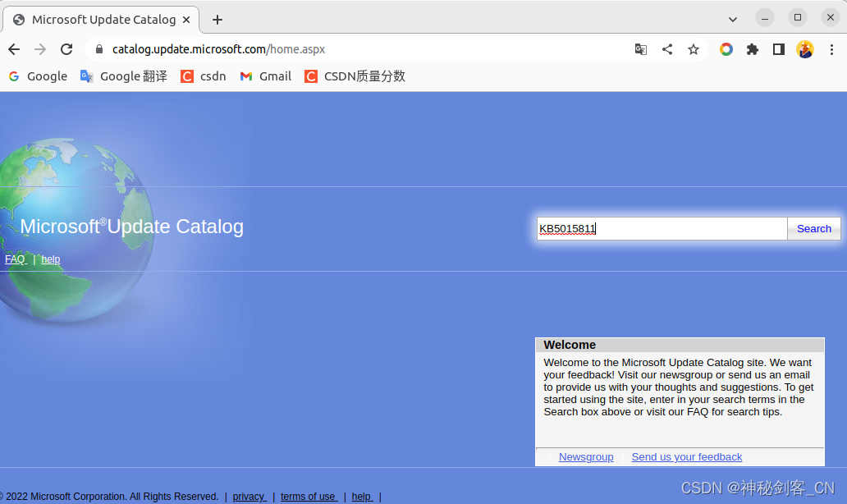Open the Gmail bookmark
The height and width of the screenshot is (504, 847).
[265, 76]
